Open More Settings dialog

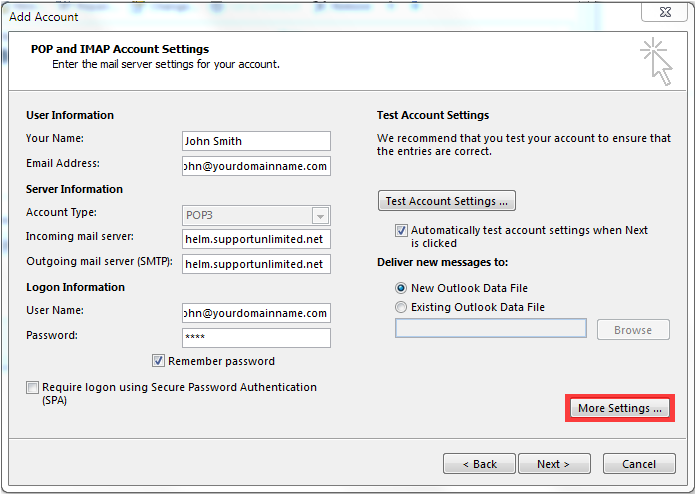620,408
